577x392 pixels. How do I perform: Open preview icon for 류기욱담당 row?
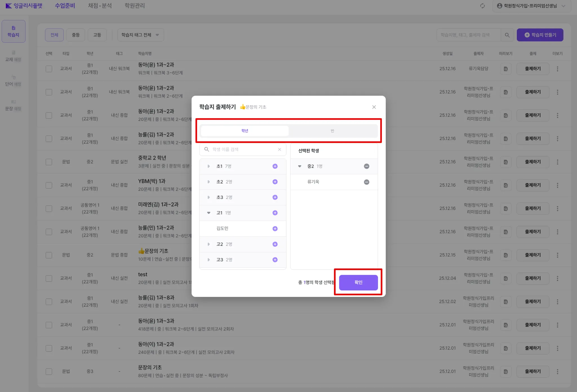(506, 69)
